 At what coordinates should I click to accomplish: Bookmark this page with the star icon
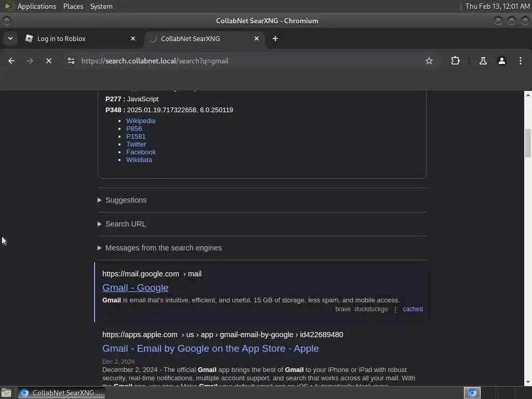coord(429,61)
